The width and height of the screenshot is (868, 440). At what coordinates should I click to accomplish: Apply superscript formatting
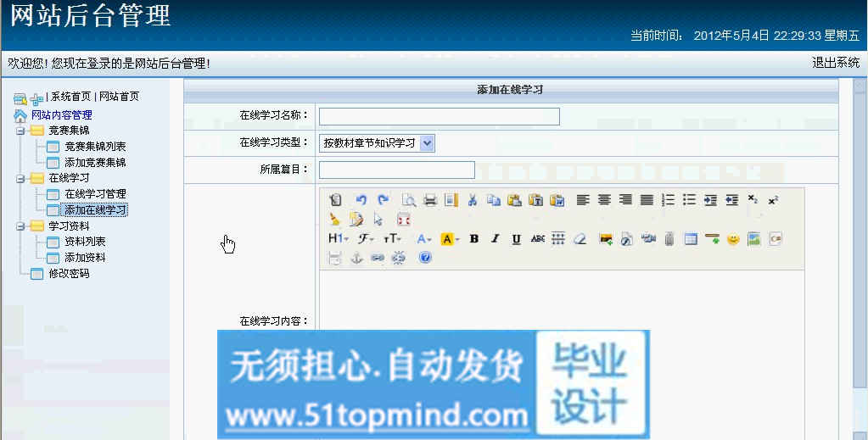773,200
